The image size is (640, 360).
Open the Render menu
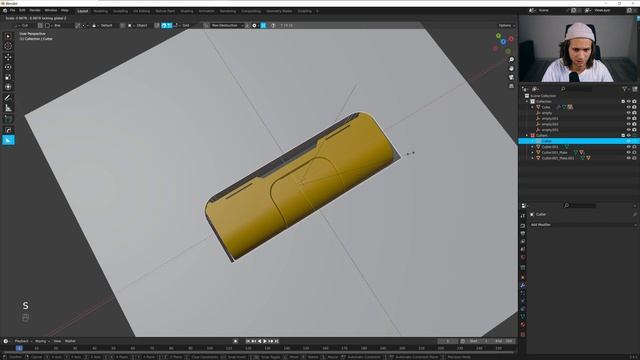coord(35,10)
